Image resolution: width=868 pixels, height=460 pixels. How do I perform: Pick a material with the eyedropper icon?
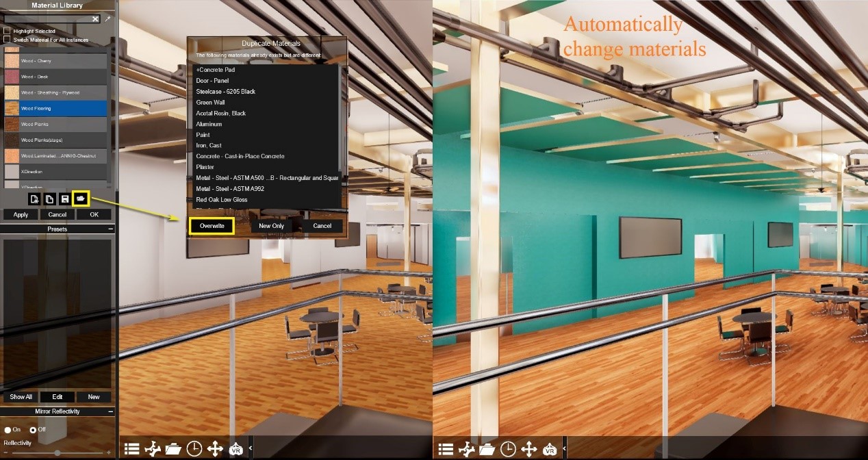pos(107,19)
